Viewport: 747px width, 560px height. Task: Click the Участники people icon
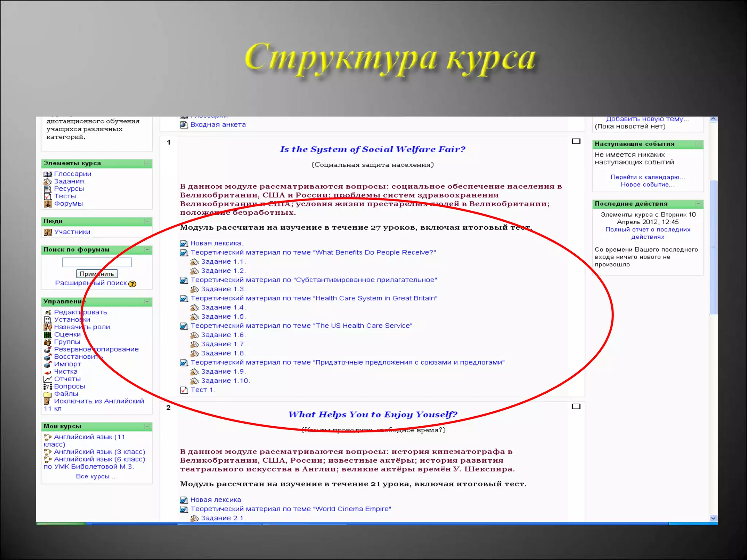[48, 232]
